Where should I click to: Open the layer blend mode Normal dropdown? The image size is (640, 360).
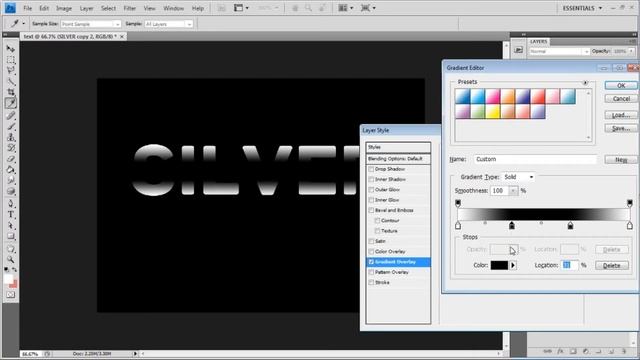559,51
